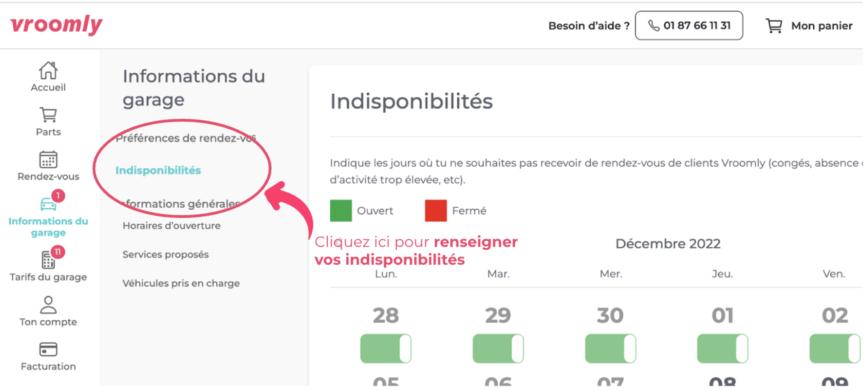The width and height of the screenshot is (868, 390).
Task: Open the Parts cart icon in sidebar
Action: point(48,115)
